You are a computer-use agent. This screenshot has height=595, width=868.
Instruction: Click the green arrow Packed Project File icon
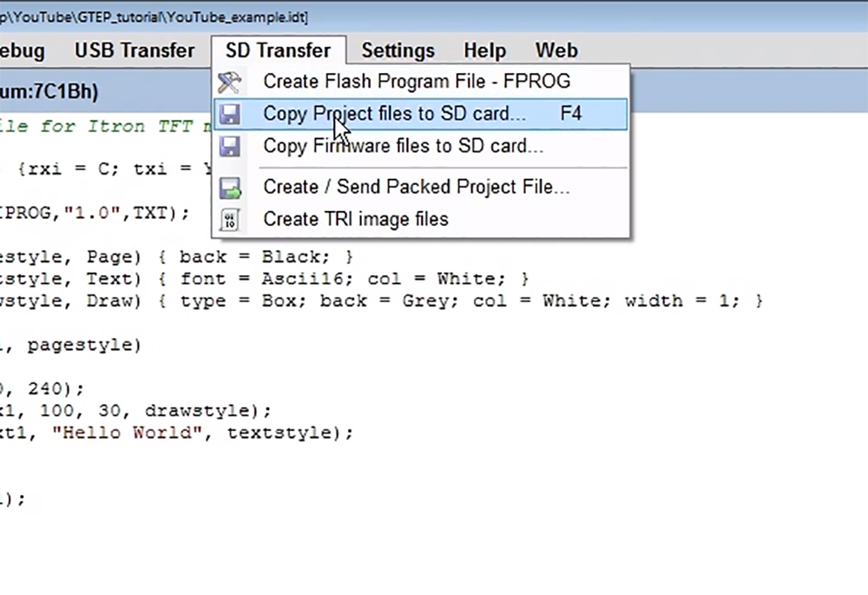[x=230, y=187]
